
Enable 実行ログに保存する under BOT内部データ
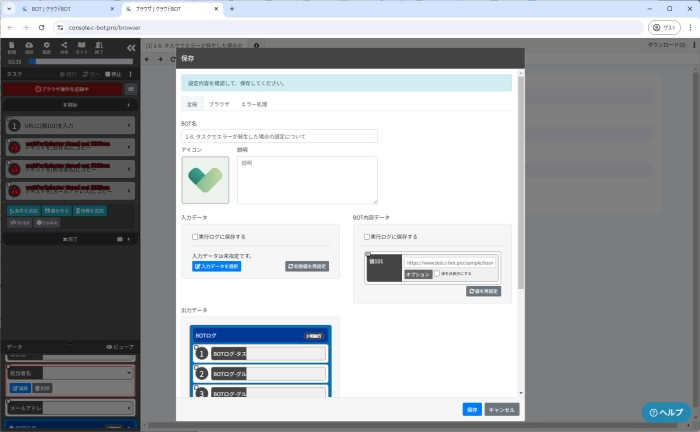pos(366,237)
